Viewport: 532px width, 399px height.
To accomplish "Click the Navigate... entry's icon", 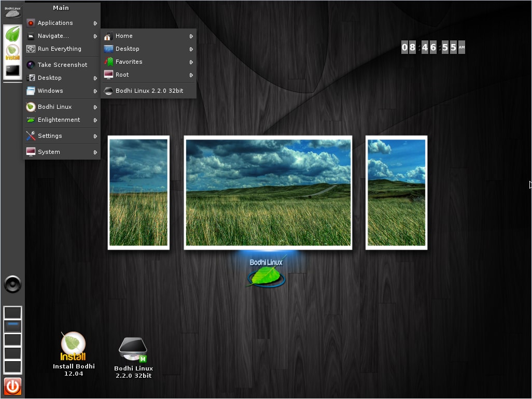I will click(x=31, y=36).
